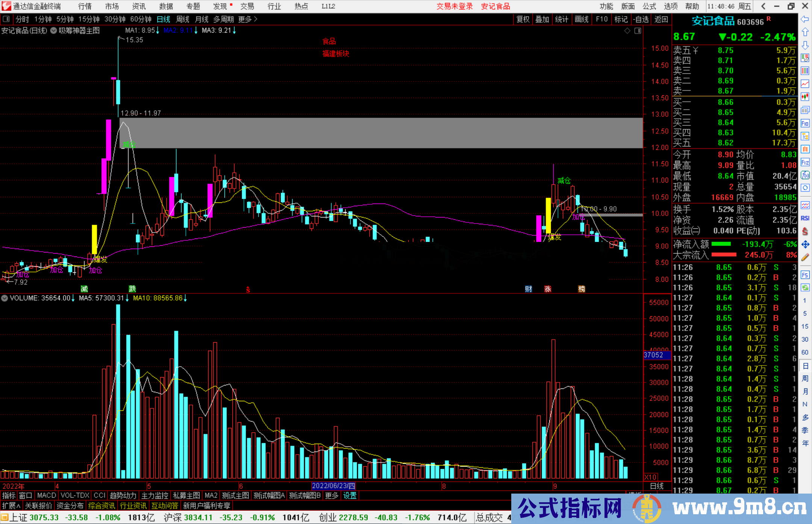Viewport: 812px width, 524px height.
Task: Click the 交易未登录 login link
Action: coord(454,6)
